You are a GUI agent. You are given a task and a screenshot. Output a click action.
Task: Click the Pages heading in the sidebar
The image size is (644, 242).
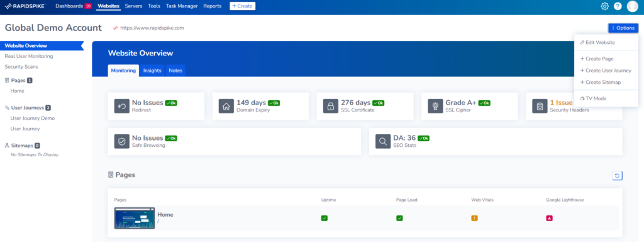coord(18,80)
